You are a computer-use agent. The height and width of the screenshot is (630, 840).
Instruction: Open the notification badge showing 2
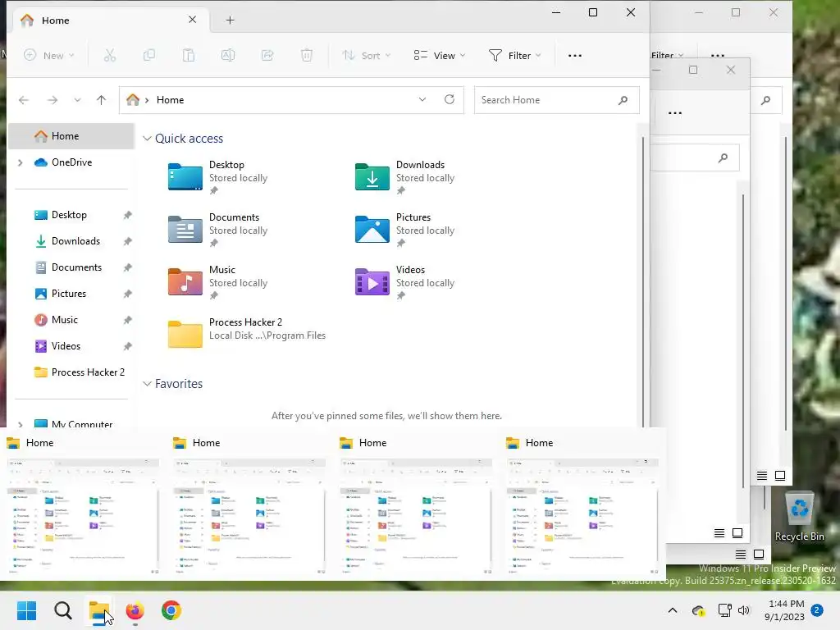[x=817, y=610]
